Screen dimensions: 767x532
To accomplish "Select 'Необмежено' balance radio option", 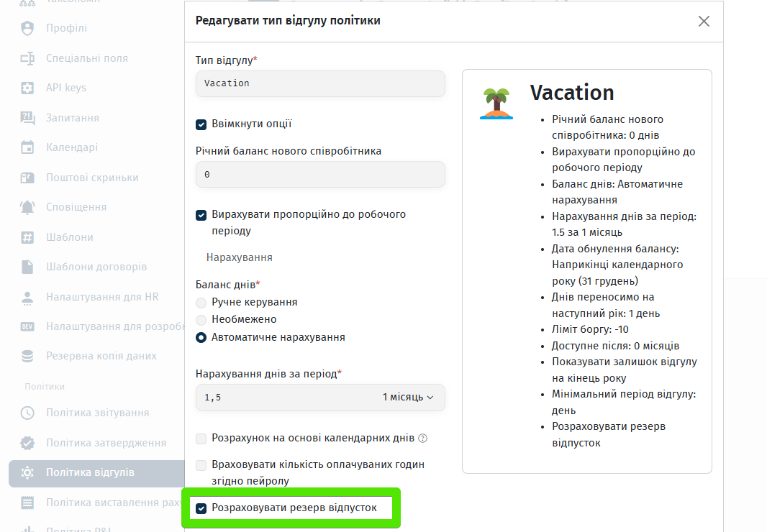I will coord(201,319).
